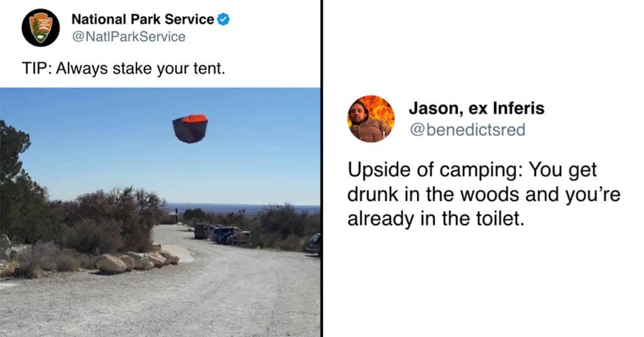Click the 'Upside of camping' tweet text

click(484, 194)
